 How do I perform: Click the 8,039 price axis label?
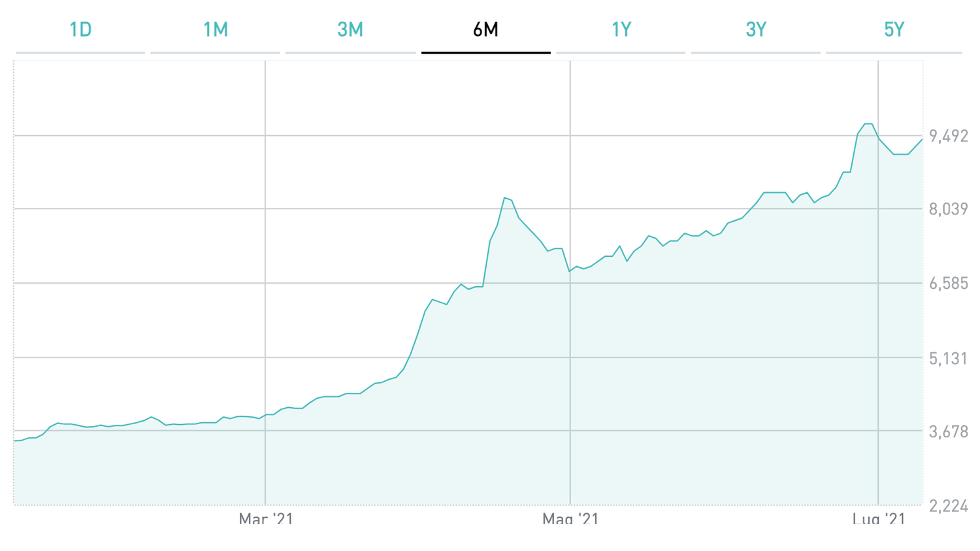949,209
